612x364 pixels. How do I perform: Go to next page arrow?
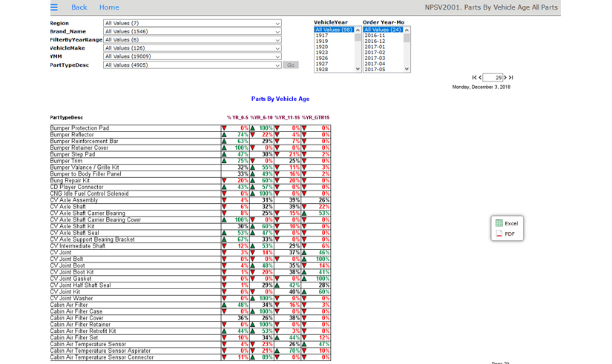[505, 78]
